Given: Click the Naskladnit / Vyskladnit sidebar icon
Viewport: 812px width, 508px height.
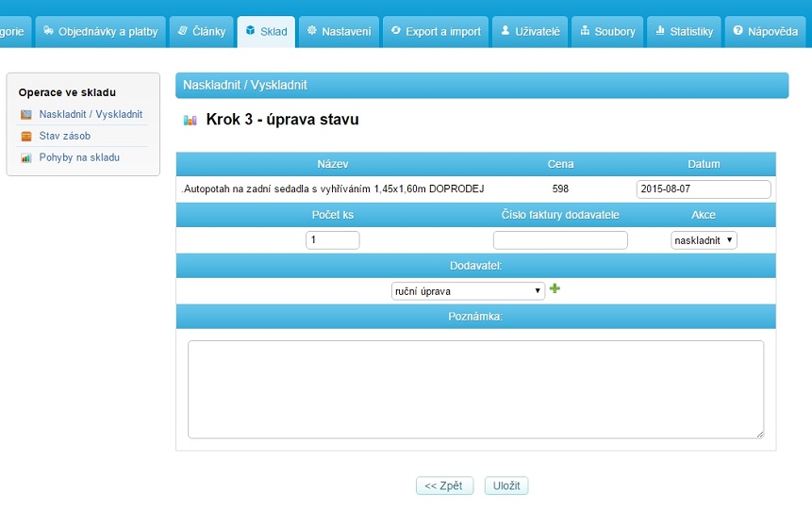Looking at the screenshot, I should [x=26, y=114].
